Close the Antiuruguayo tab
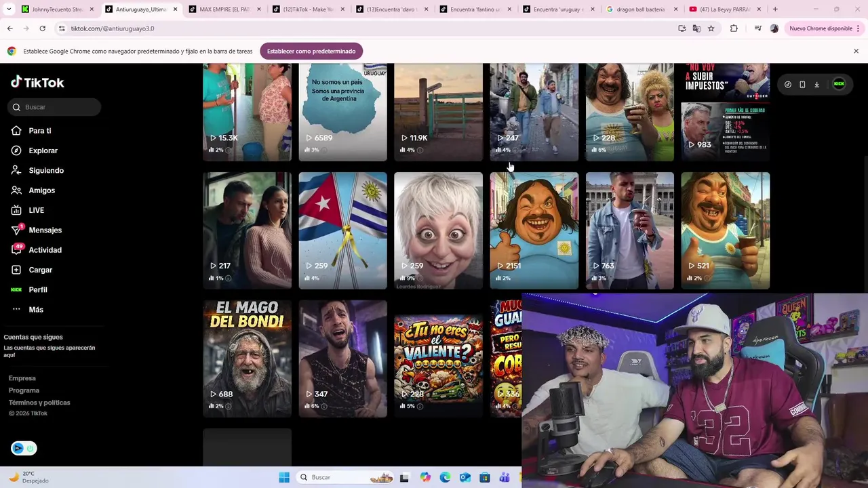Viewport: 868px width, 488px height. [176, 9]
